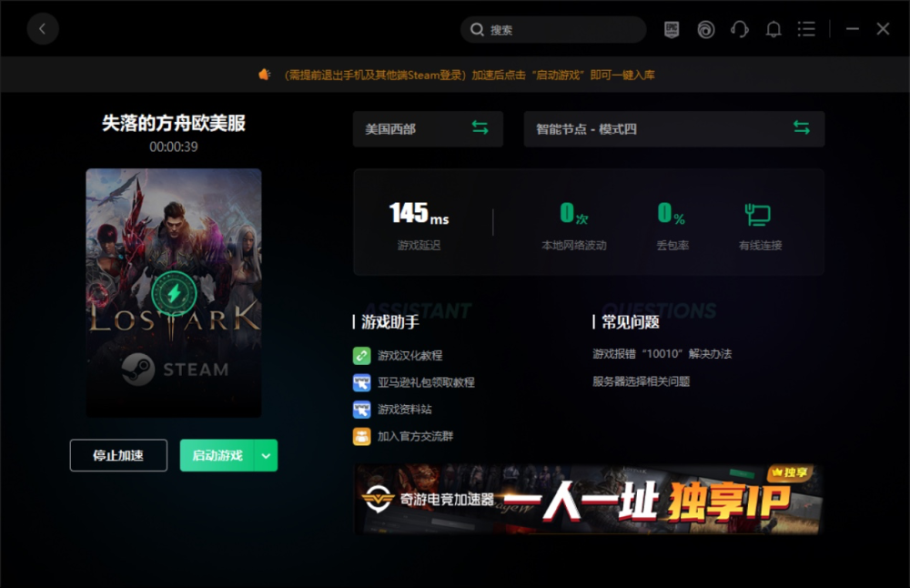The width and height of the screenshot is (910, 588).
Task: Click the search magnifier icon
Action: coord(477,30)
